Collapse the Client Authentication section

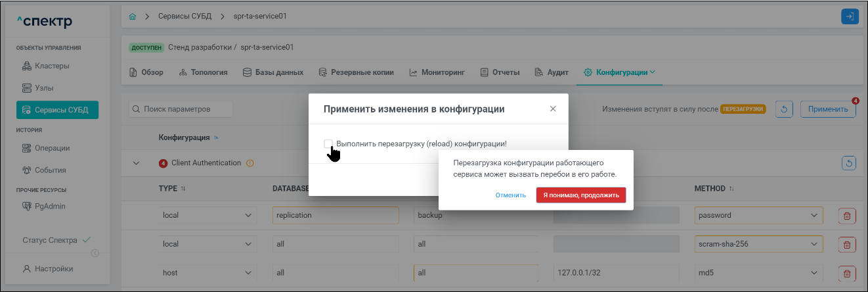click(137, 163)
